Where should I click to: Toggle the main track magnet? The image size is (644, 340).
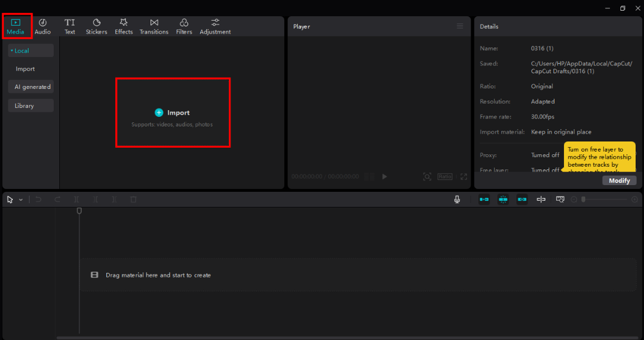click(484, 200)
